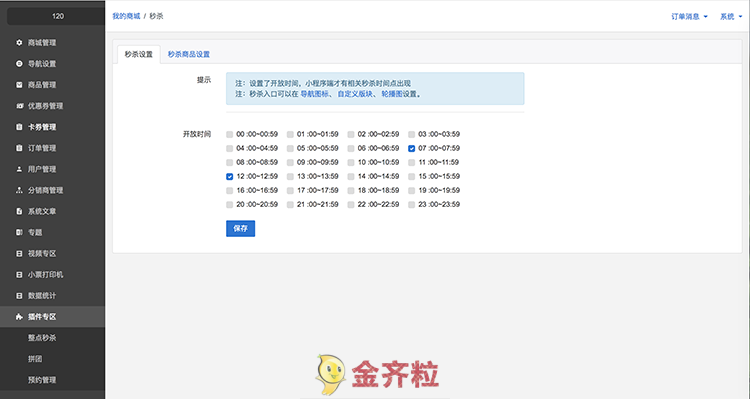Click the 商品管理 sidebar icon
The image size is (750, 399).
[x=19, y=85]
